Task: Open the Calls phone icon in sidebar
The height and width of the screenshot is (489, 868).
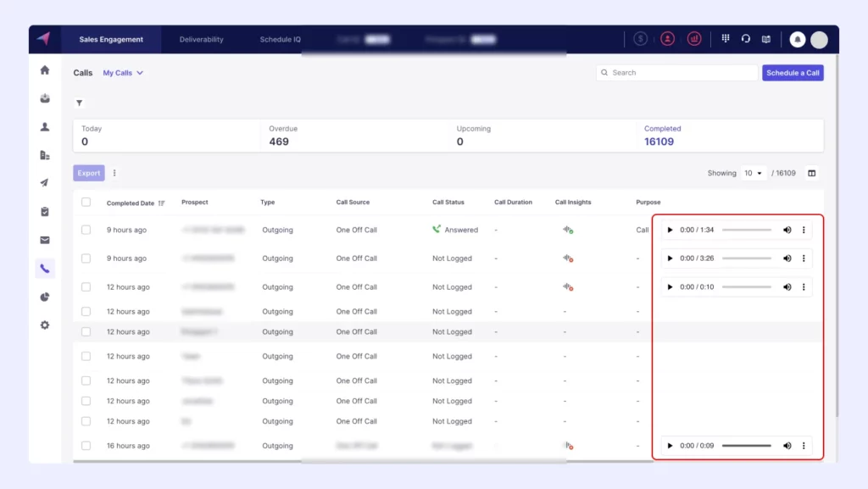Action: point(45,269)
